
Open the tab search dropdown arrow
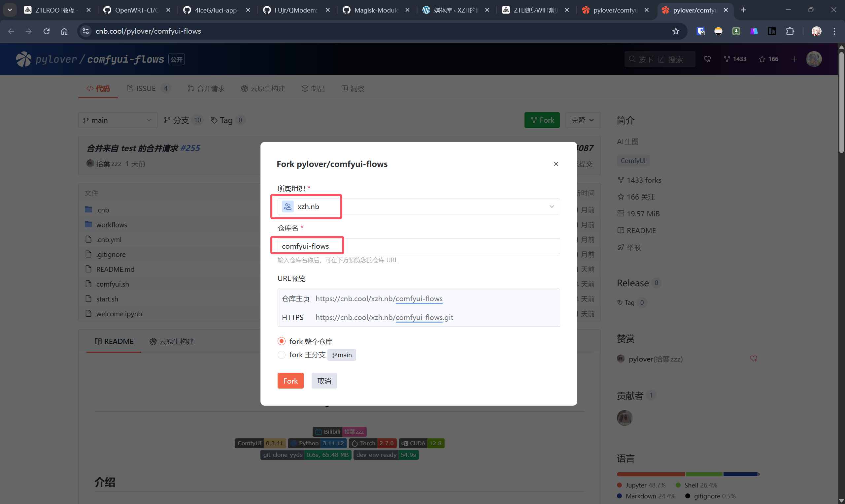[10, 10]
